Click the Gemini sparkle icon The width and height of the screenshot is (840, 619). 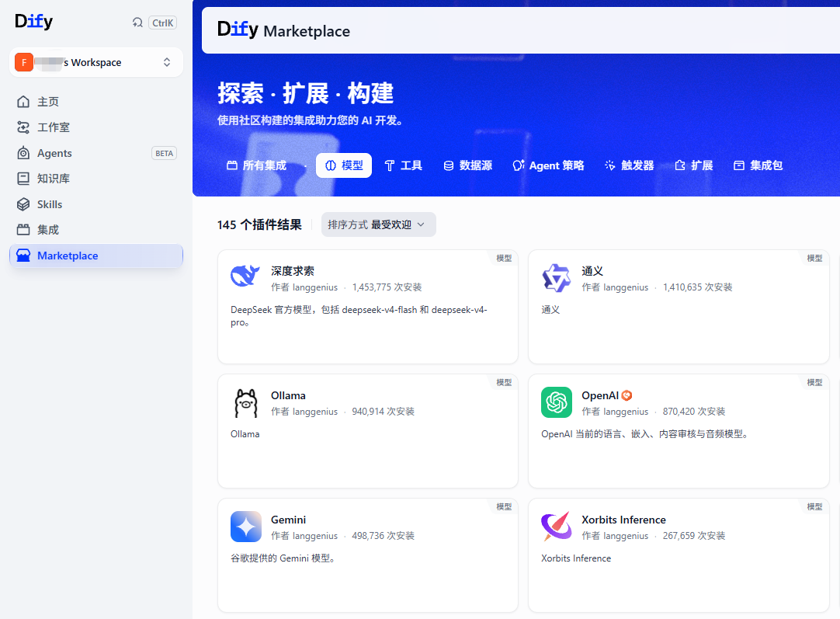click(x=246, y=527)
